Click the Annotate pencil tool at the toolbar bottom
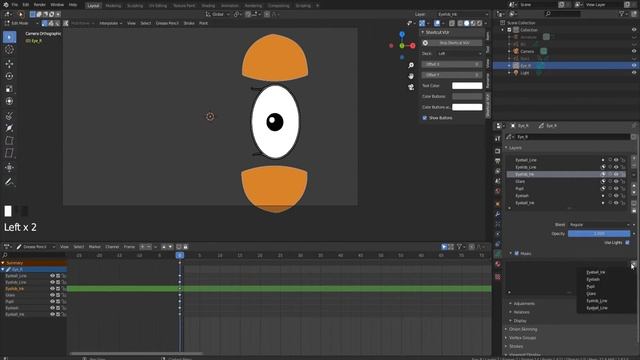640x360 pixels. tap(9, 182)
